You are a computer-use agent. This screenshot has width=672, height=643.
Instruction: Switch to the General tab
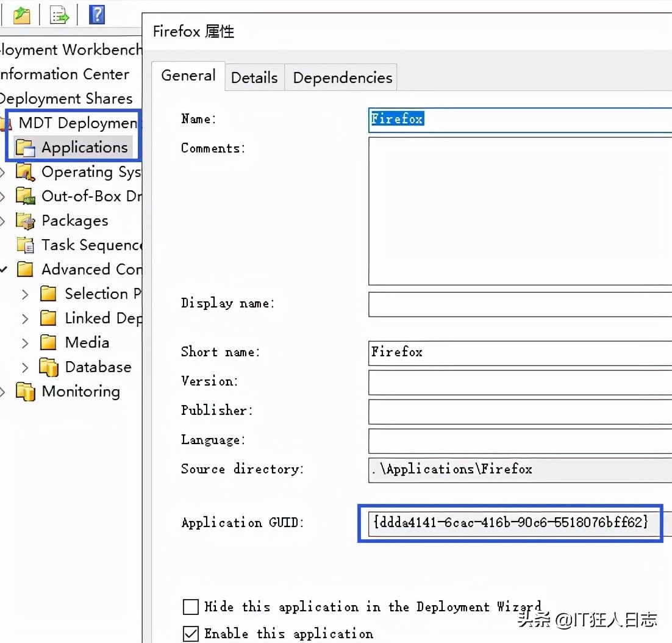click(188, 76)
